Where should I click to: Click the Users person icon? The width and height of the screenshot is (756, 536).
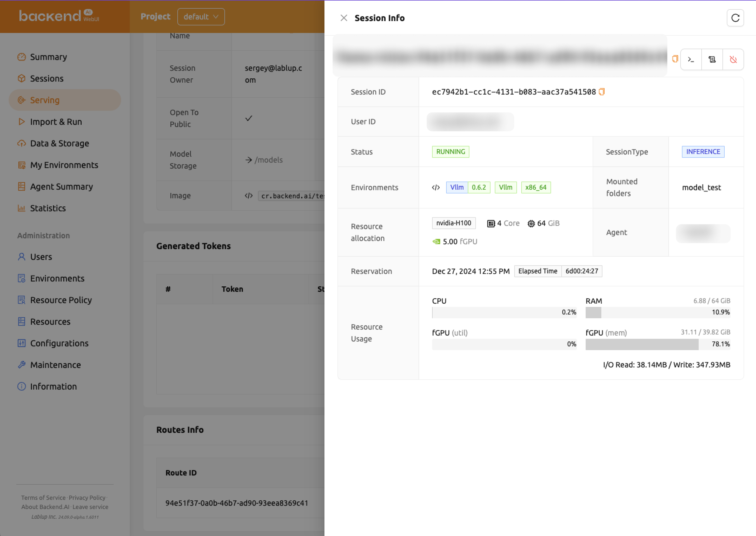pos(21,257)
